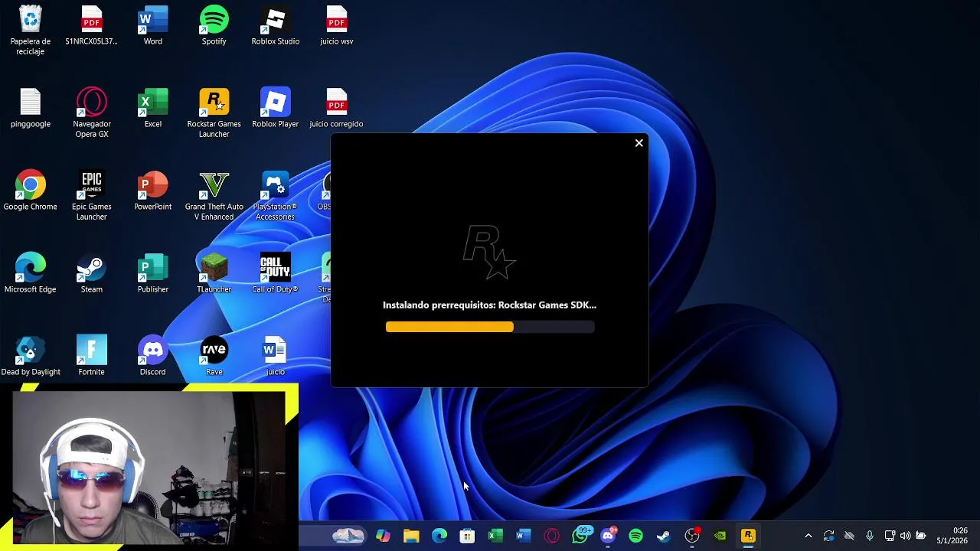Select the juicio corregido PDF file
Image resolution: width=980 pixels, height=551 pixels.
coord(336,108)
